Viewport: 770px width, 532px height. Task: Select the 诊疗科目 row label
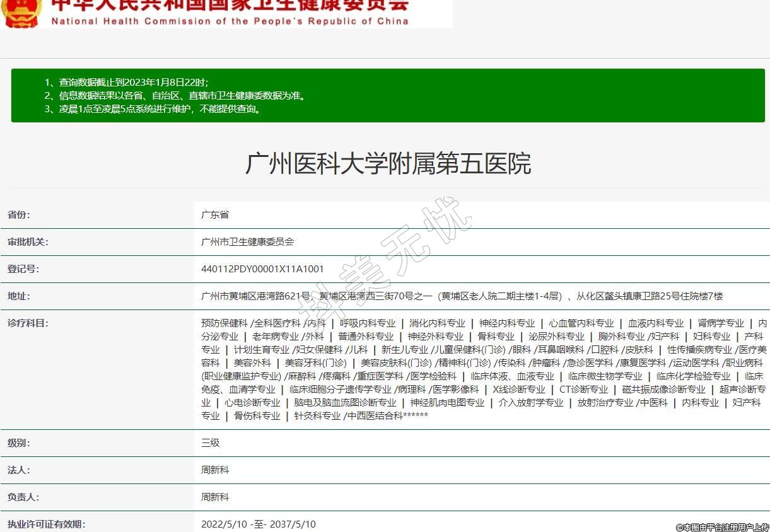tap(28, 323)
